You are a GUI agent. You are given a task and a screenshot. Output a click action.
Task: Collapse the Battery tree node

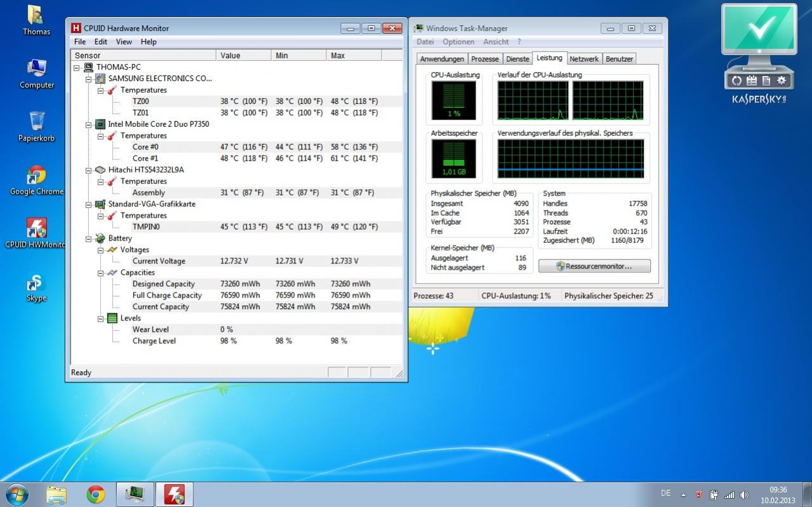88,239
